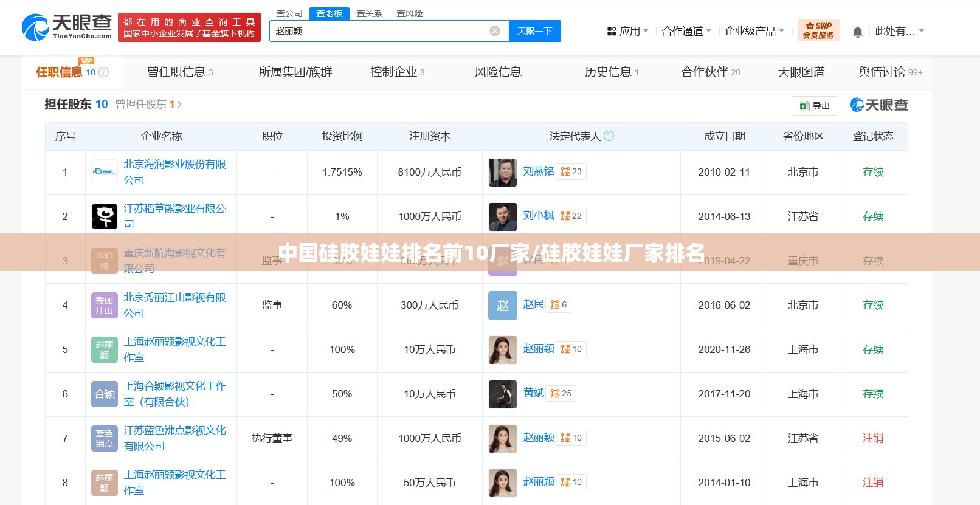Open the 历史信息 tab
The height and width of the screenshot is (505, 980).
click(x=612, y=72)
